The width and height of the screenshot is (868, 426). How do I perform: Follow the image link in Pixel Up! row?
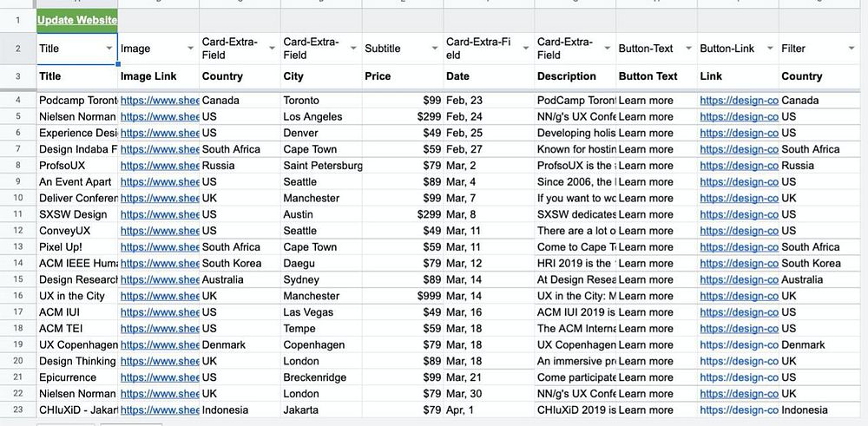tap(160, 247)
